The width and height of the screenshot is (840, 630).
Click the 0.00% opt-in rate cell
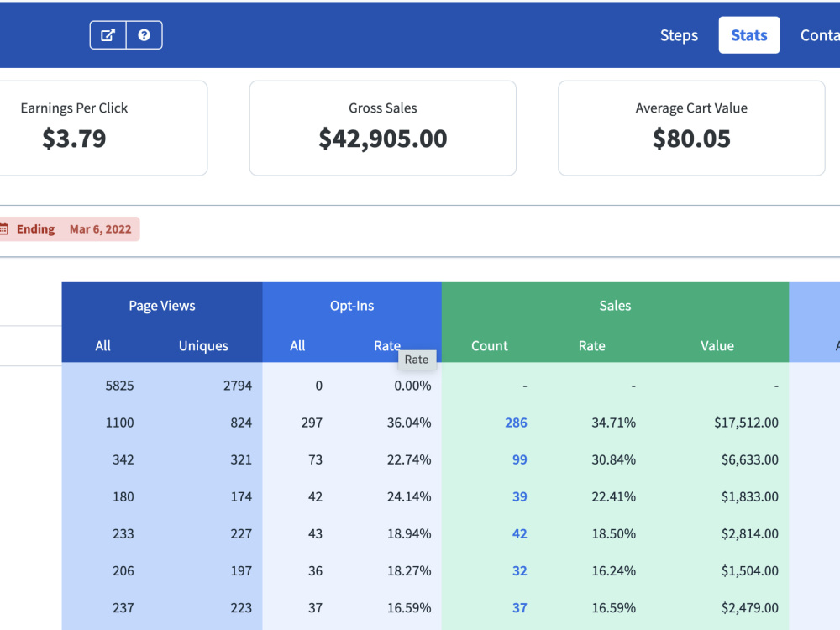[412, 386]
